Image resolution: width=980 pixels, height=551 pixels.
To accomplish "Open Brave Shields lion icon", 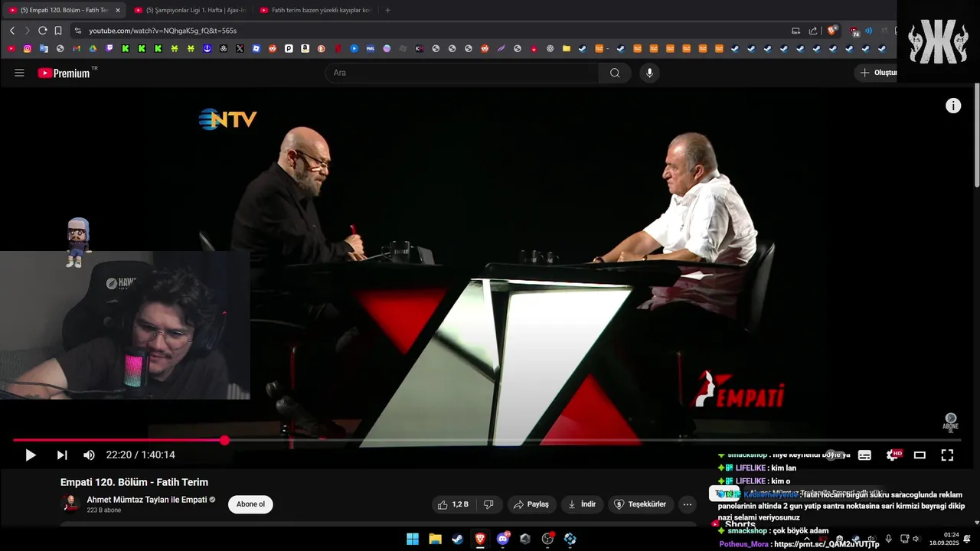I will pos(832,31).
